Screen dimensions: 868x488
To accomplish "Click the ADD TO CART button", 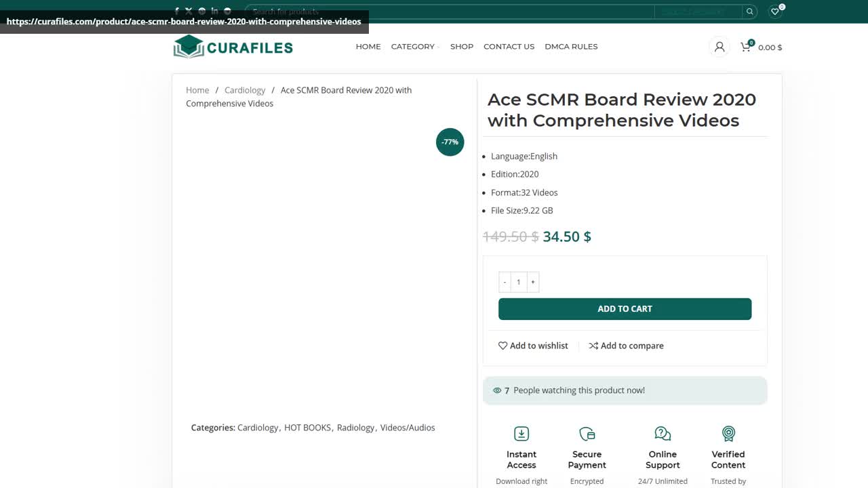I will click(x=625, y=308).
